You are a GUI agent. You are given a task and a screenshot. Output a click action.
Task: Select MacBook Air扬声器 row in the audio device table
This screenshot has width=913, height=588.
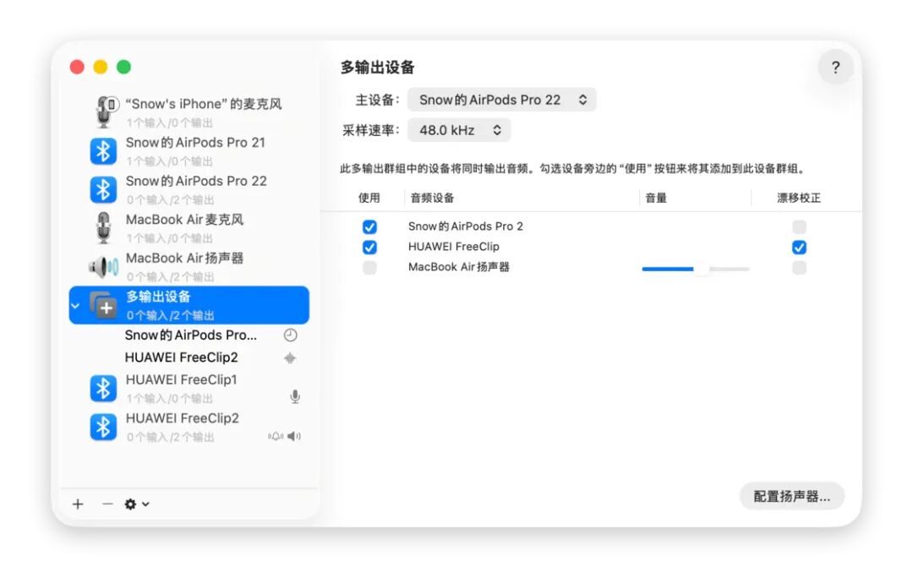591,268
